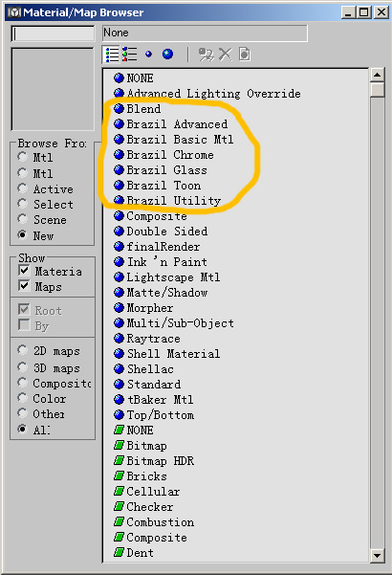Uncheck the Maps checkbox under Show
Viewport: 392px width, 575px height.
[24, 286]
